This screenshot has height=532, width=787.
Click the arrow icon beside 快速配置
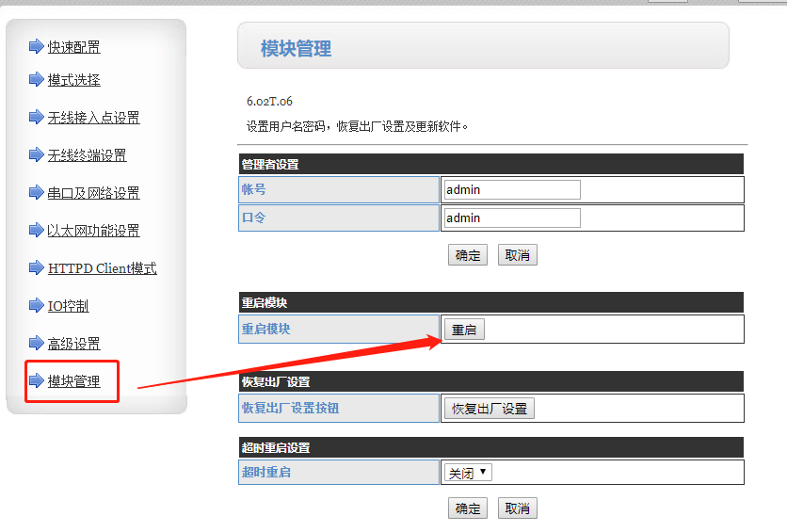click(37, 46)
